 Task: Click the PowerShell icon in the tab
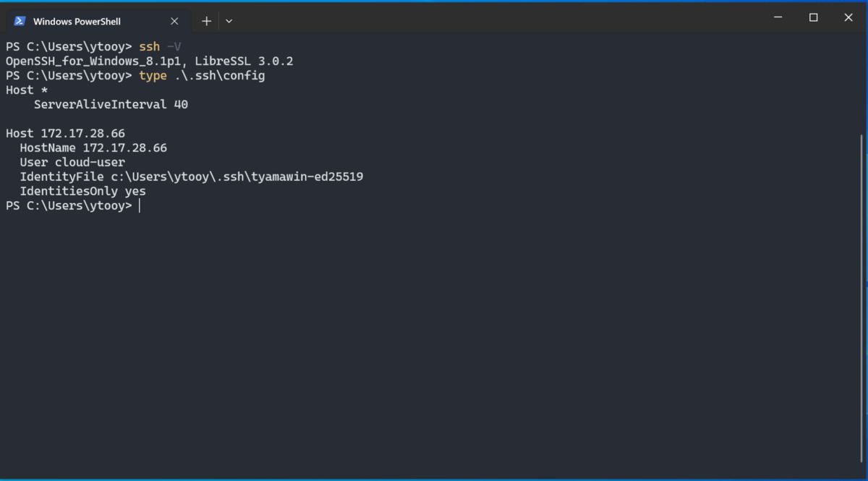coord(20,21)
